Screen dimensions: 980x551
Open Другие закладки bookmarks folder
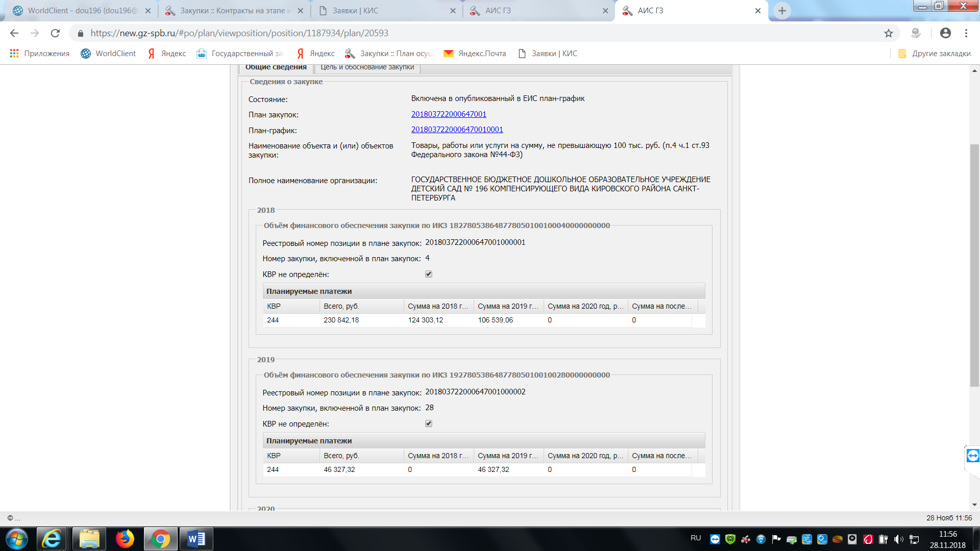tap(935, 54)
